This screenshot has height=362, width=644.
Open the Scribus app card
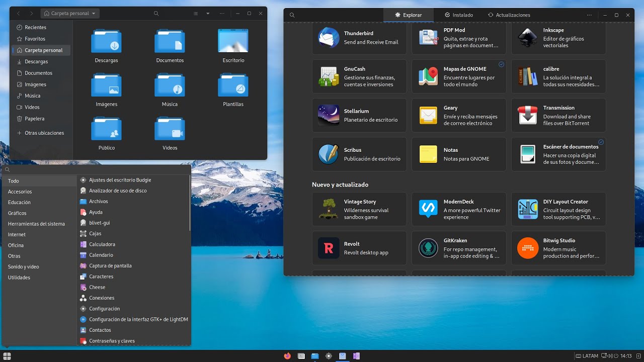click(359, 154)
